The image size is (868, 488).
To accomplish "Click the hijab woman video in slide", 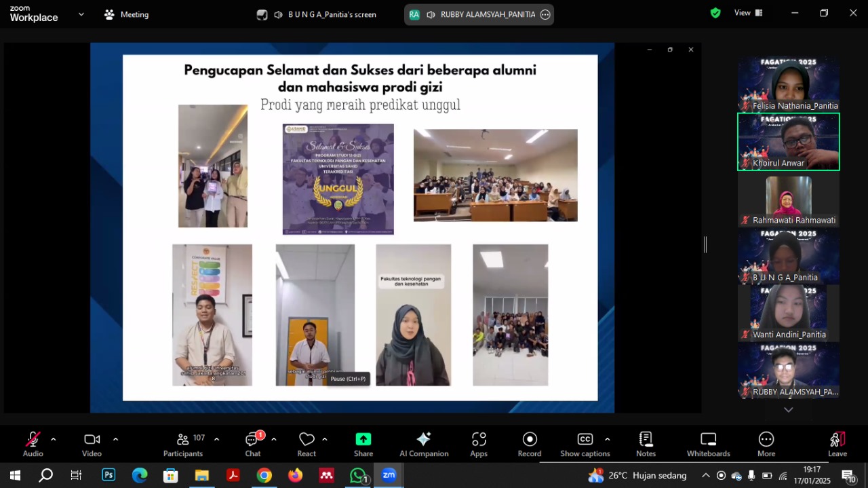I will point(413,315).
